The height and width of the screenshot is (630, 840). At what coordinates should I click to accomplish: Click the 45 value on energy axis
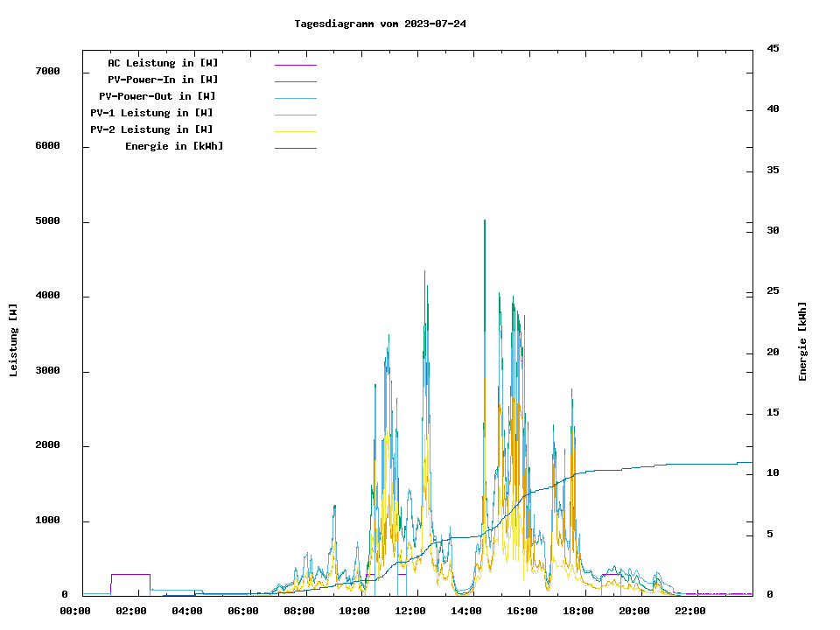pos(772,48)
